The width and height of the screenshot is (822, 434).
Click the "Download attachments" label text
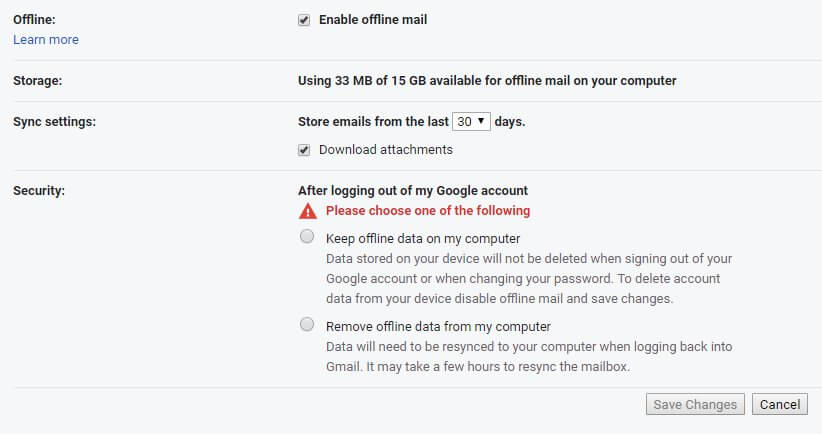[x=386, y=150]
